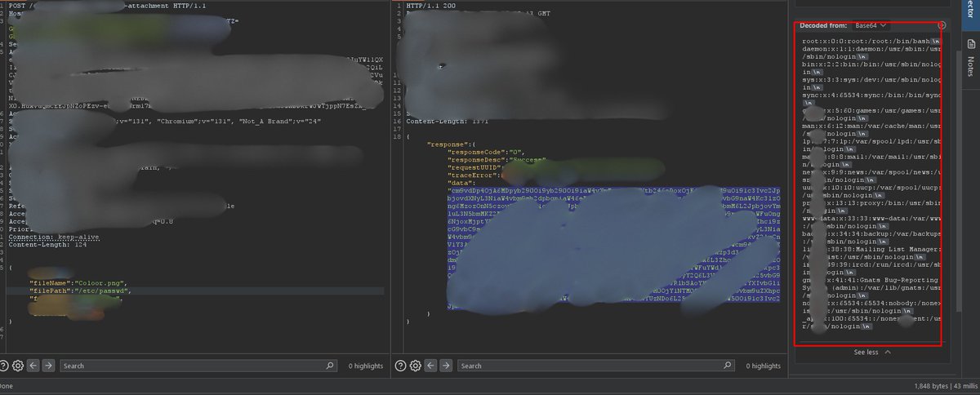The height and width of the screenshot is (395, 980).
Task: Focus the request panel Search field
Action: pos(198,366)
